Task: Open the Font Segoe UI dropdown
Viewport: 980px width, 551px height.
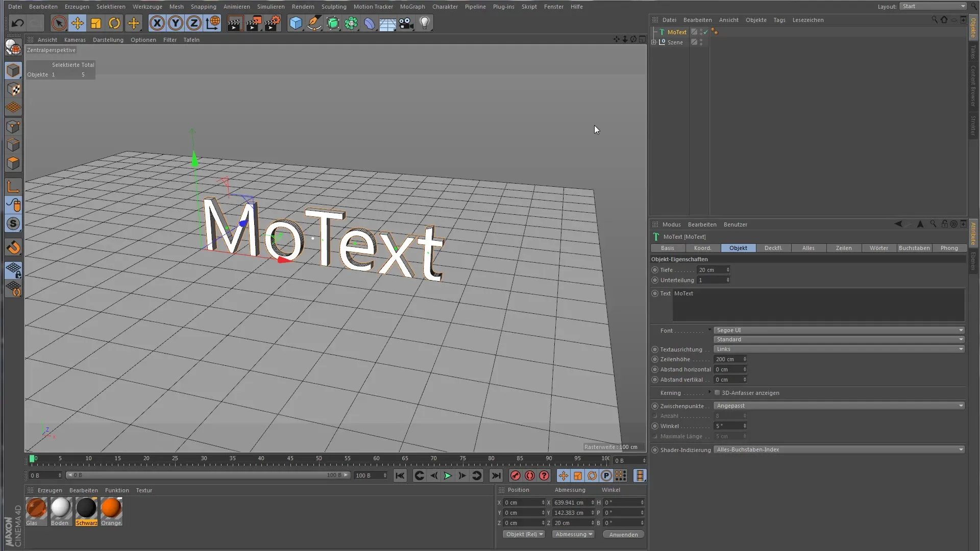Action: pyautogui.click(x=839, y=330)
